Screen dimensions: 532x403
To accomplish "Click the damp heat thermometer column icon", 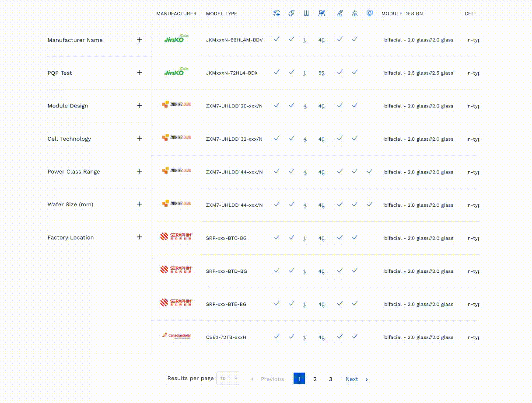I will click(291, 14).
